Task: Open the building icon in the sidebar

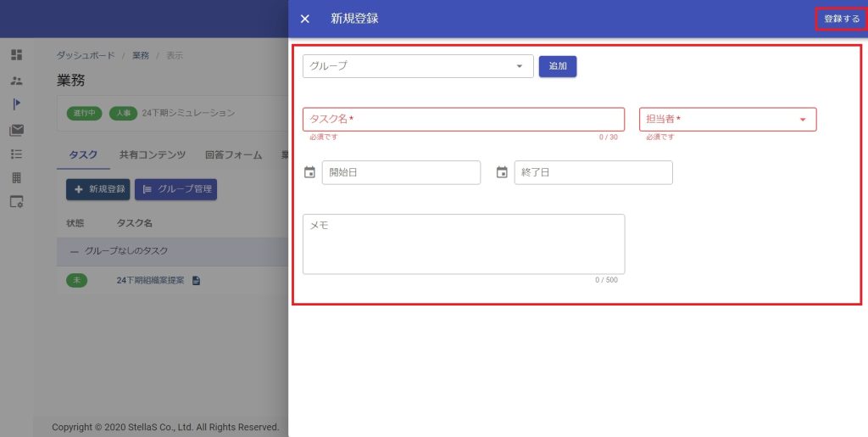Action: 16,178
